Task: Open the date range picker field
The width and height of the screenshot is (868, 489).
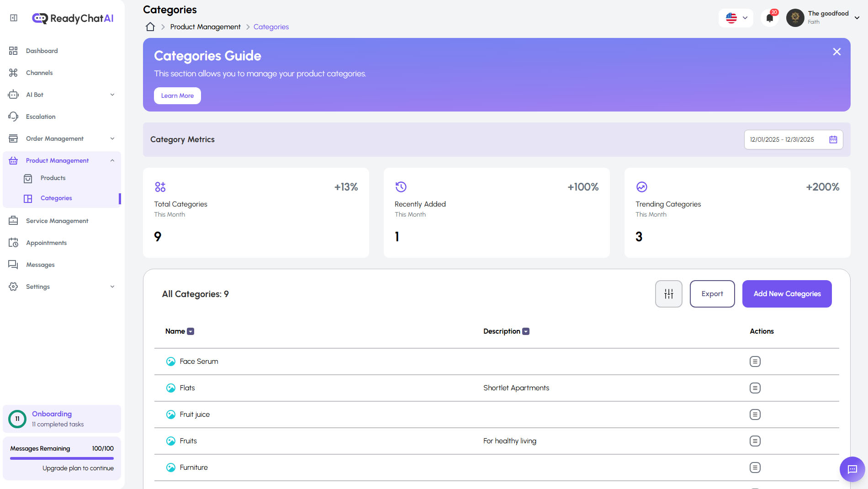Action: [x=793, y=140]
